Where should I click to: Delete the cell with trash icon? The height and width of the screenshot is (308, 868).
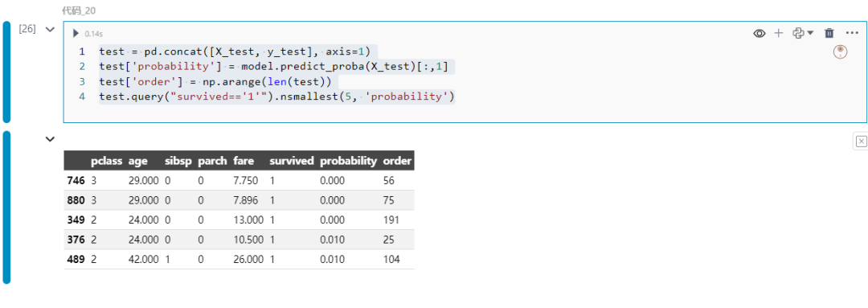(x=829, y=33)
